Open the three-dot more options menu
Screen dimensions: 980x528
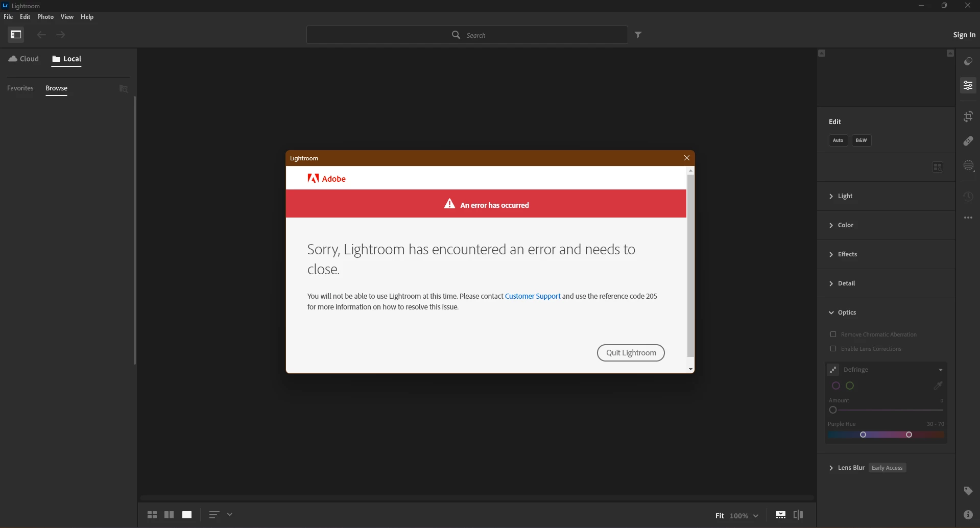click(968, 218)
